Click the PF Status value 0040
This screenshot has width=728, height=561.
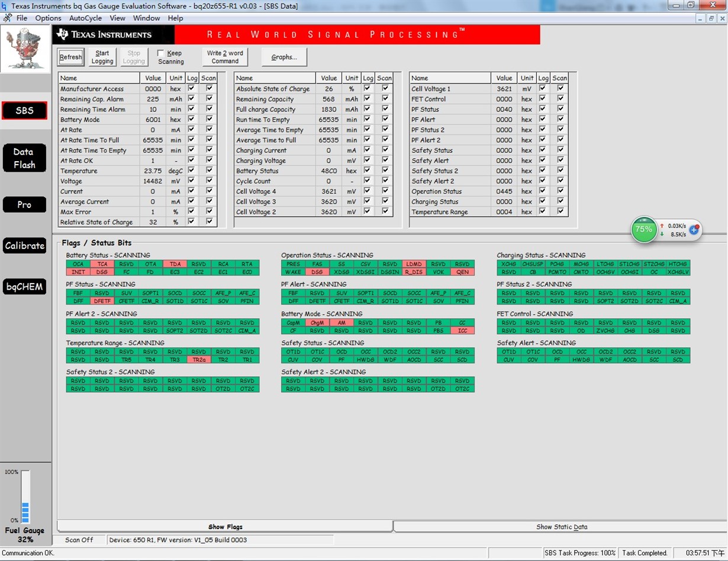coord(504,110)
